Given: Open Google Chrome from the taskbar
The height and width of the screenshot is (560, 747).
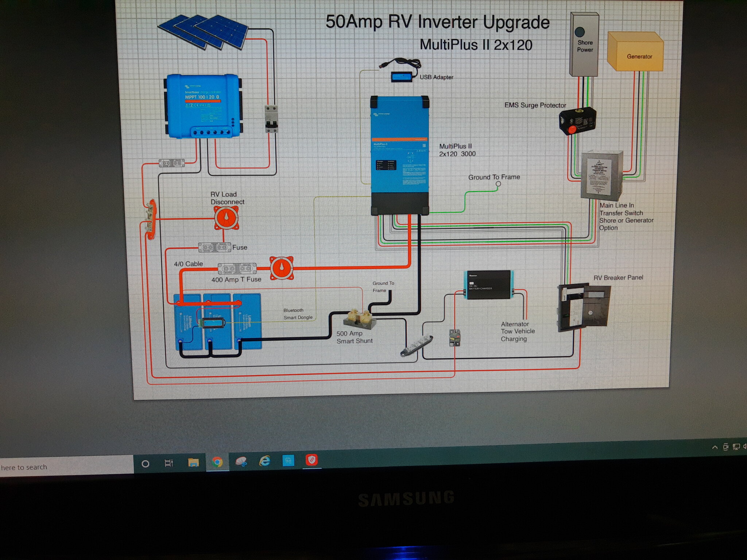Looking at the screenshot, I should (217, 462).
